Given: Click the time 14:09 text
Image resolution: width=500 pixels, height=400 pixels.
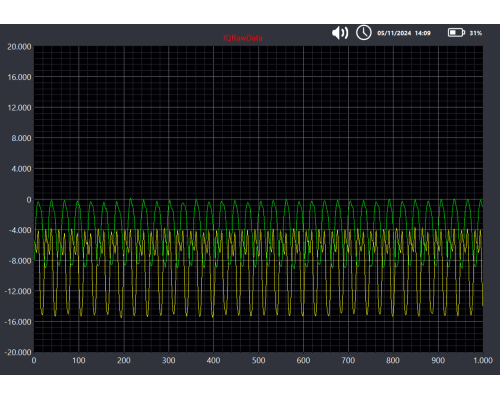Looking at the screenshot, I should 423,33.
